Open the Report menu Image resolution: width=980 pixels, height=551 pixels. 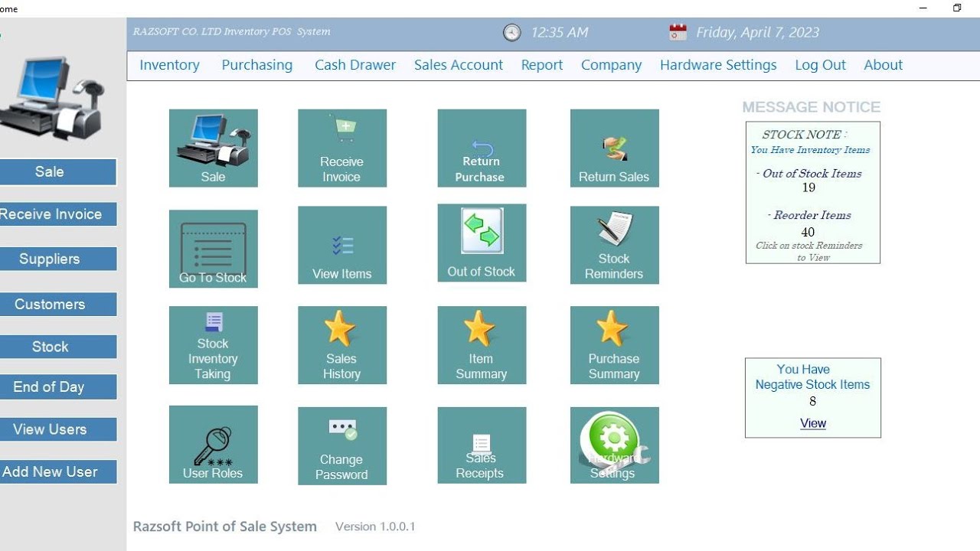(542, 65)
